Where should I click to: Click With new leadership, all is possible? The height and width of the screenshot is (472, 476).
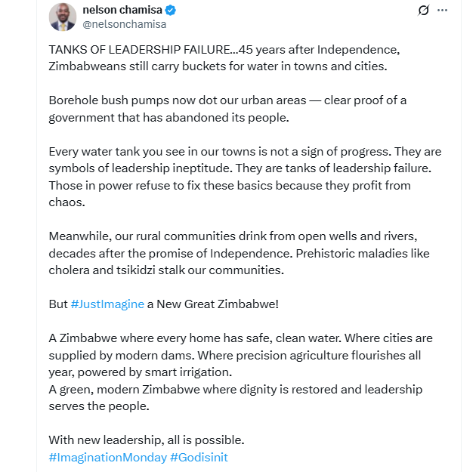click(x=147, y=440)
